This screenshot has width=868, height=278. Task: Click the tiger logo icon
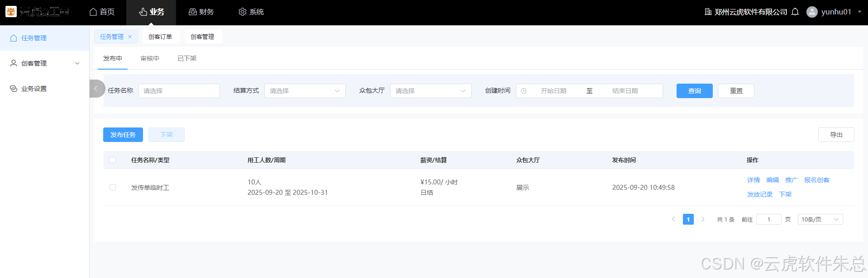[x=11, y=12]
